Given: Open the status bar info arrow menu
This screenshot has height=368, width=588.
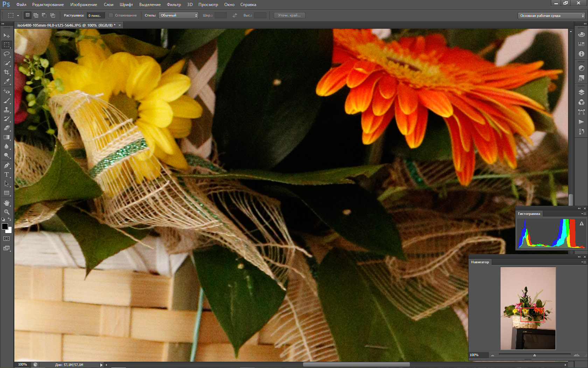Looking at the screenshot, I should point(101,365).
